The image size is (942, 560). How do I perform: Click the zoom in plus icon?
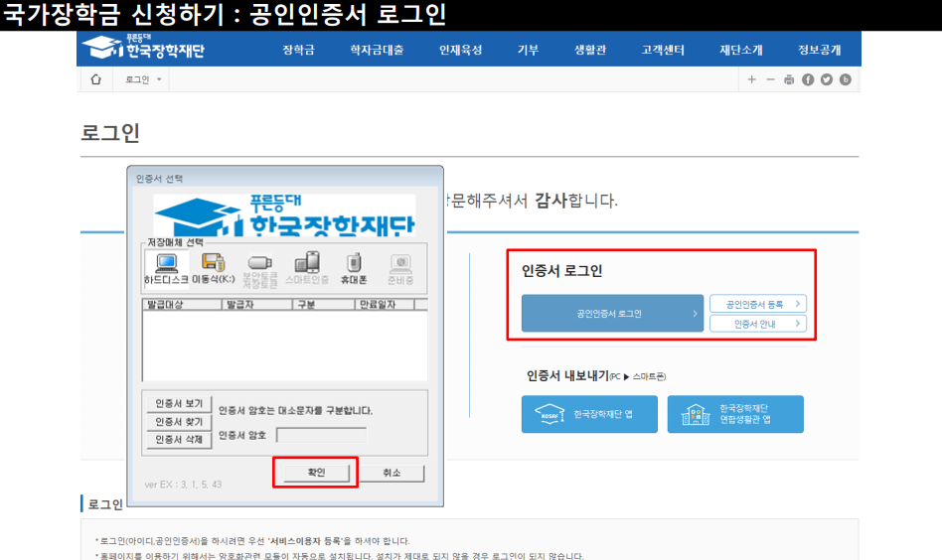751,79
